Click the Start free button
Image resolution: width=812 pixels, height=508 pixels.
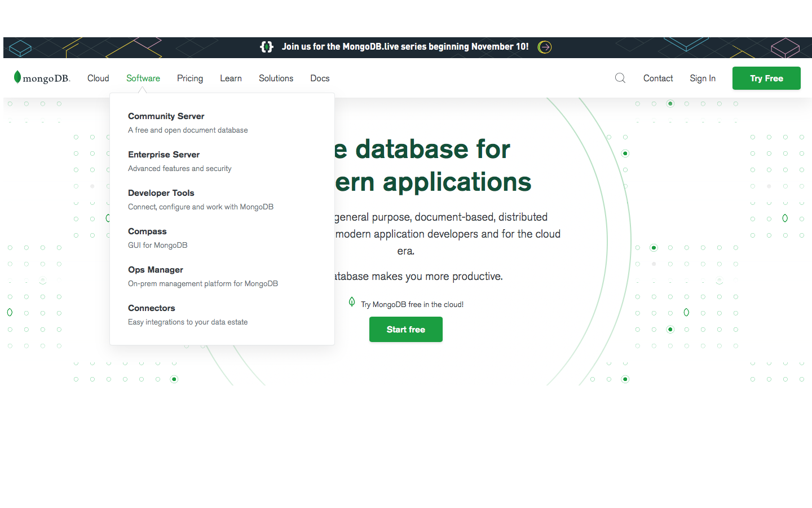click(x=406, y=330)
